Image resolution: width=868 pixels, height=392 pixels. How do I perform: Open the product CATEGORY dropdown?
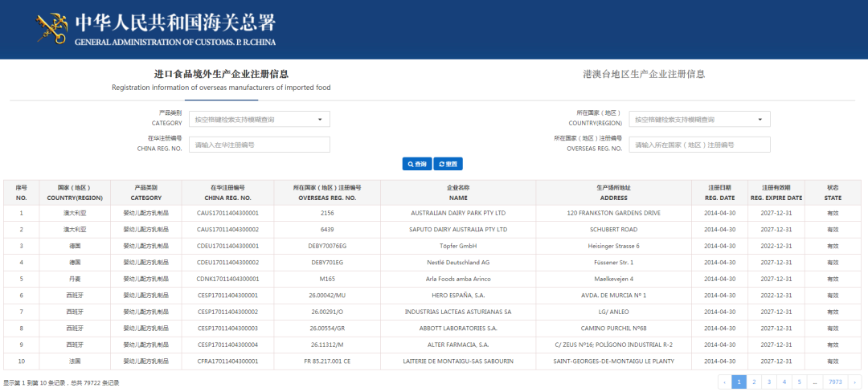pos(259,120)
